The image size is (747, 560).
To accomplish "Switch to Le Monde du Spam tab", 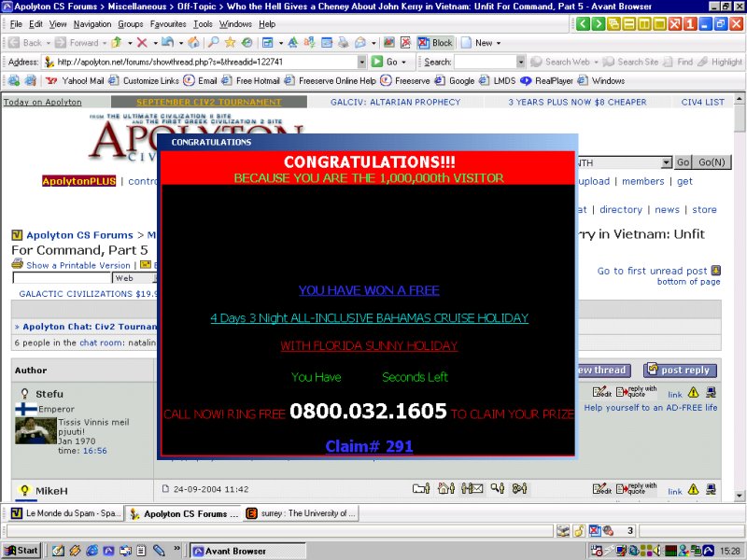I will point(65,513).
